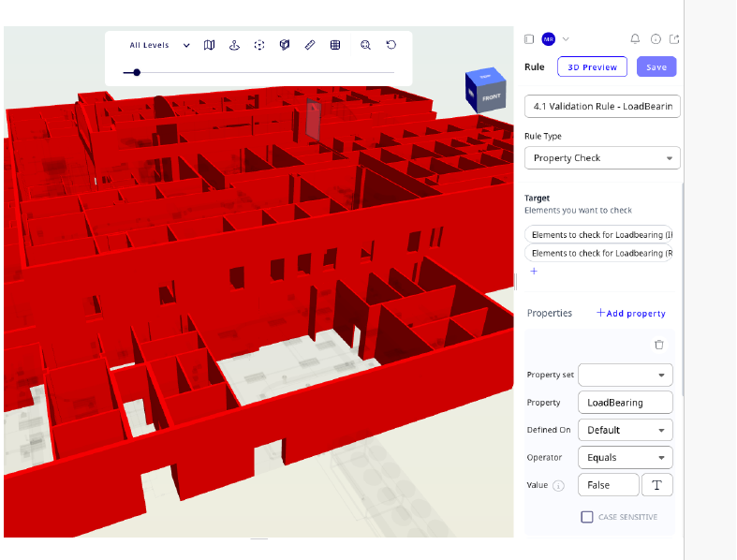Image resolution: width=737 pixels, height=560 pixels.
Task: Open notifications bell
Action: (x=635, y=39)
